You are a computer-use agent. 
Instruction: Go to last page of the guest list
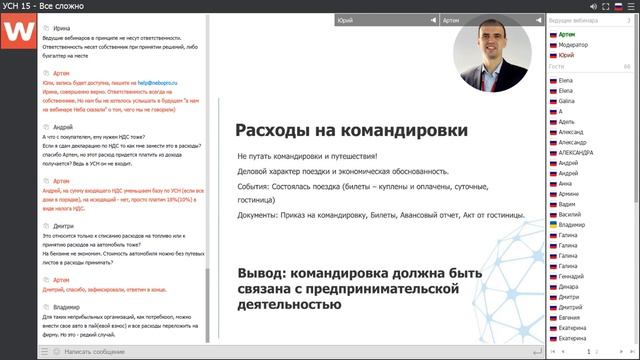pyautogui.click(x=632, y=351)
